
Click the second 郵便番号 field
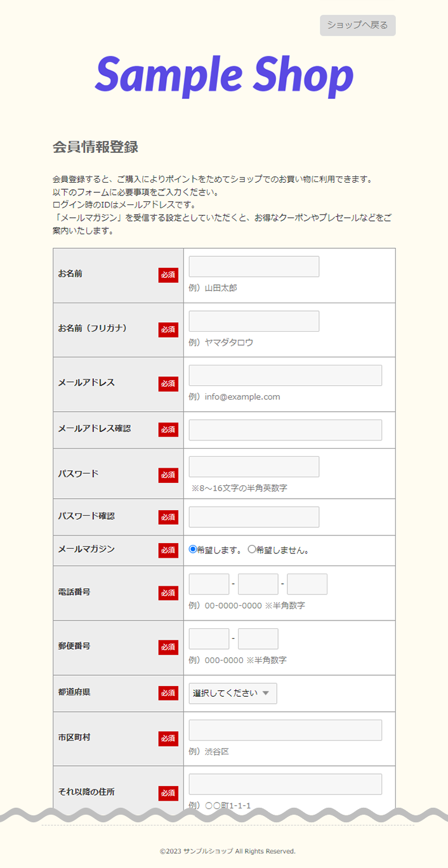tap(258, 638)
